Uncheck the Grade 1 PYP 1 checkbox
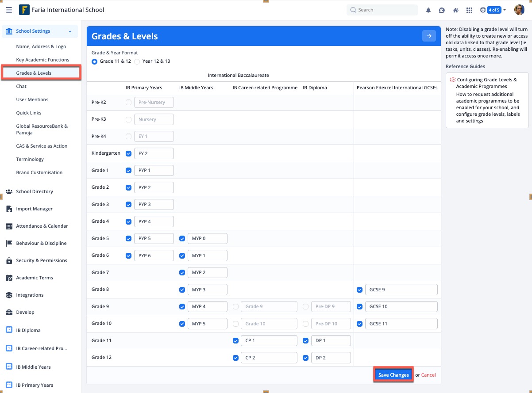 coord(129,170)
